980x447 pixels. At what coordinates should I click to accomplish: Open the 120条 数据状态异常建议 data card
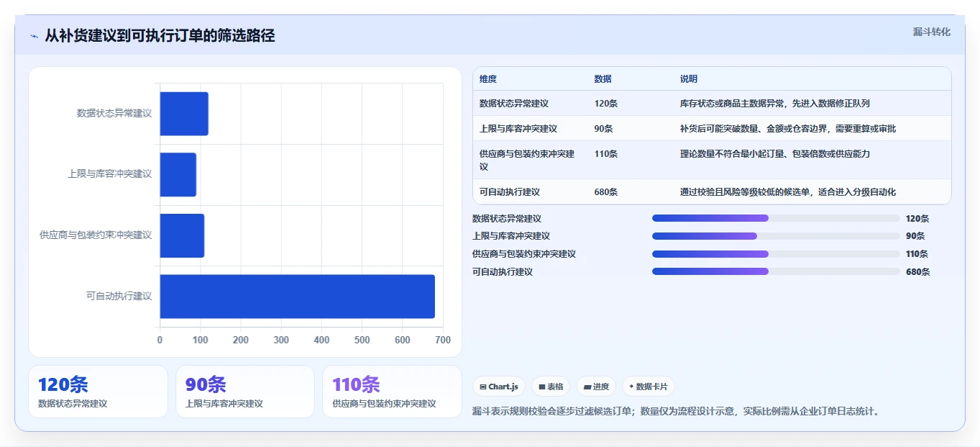tap(98, 392)
